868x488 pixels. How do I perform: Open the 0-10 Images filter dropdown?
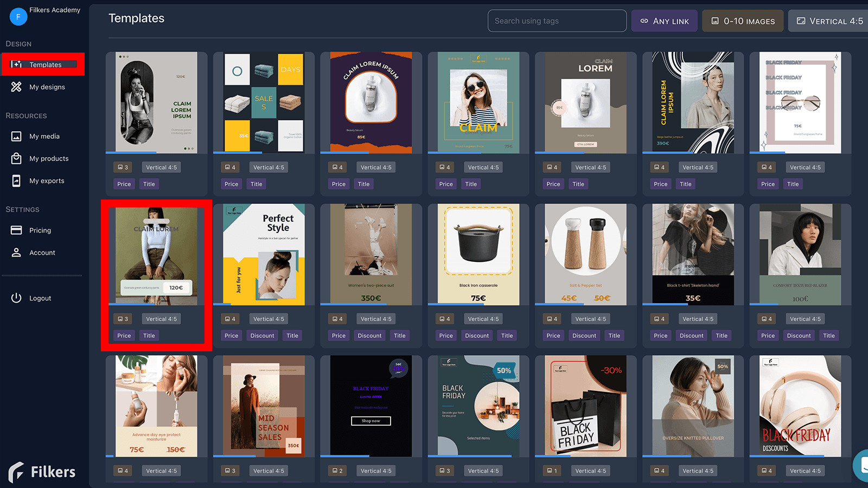click(743, 21)
